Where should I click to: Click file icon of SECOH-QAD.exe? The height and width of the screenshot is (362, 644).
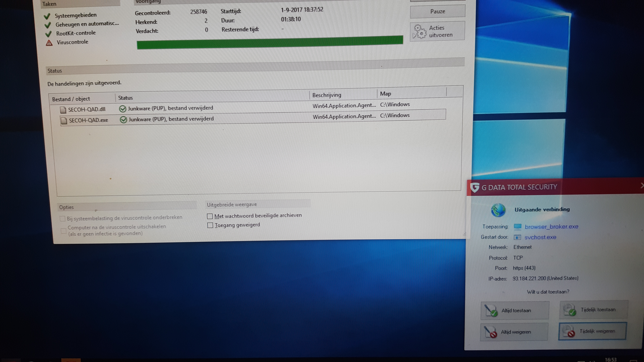point(64,121)
